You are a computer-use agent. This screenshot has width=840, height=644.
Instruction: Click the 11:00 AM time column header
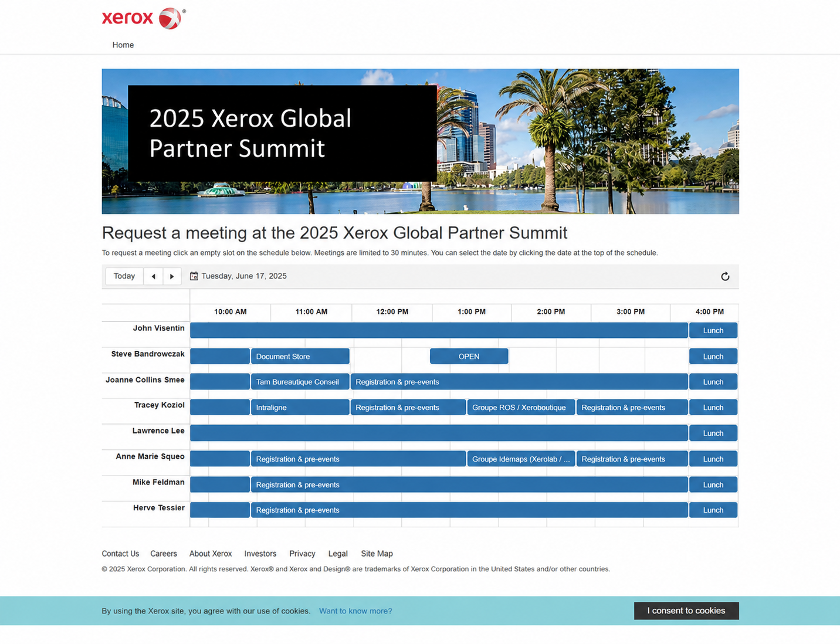pyautogui.click(x=311, y=312)
